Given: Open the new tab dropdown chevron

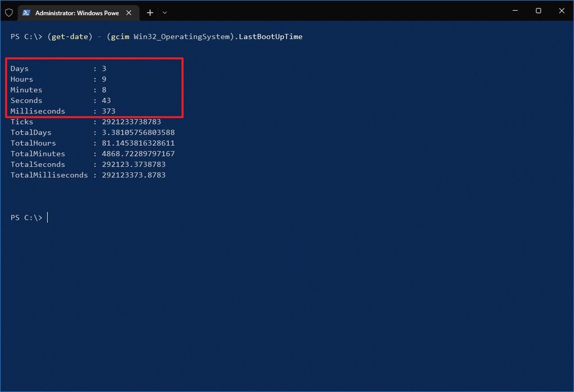Looking at the screenshot, I should pyautogui.click(x=164, y=12).
